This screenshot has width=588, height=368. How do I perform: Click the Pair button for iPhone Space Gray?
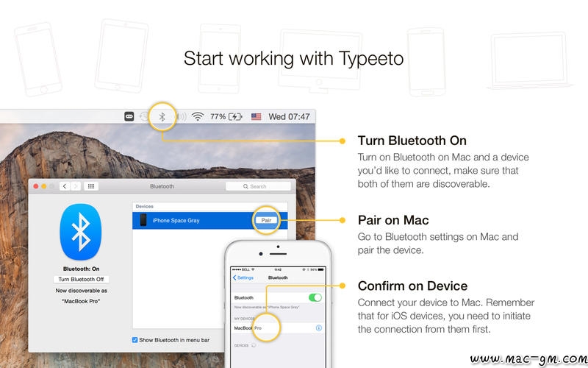(266, 220)
